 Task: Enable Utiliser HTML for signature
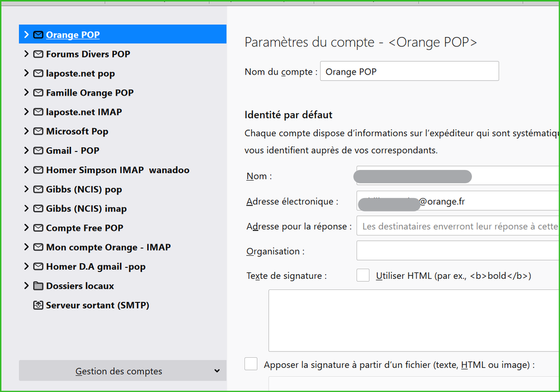tap(363, 275)
